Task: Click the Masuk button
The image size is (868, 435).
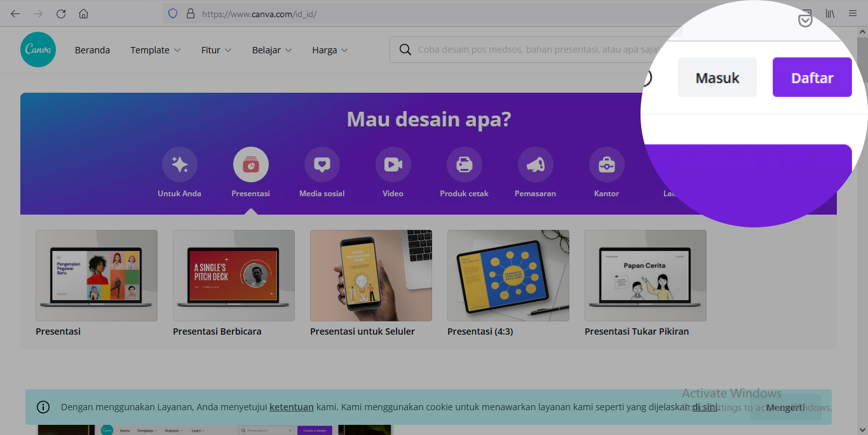Action: tap(717, 77)
